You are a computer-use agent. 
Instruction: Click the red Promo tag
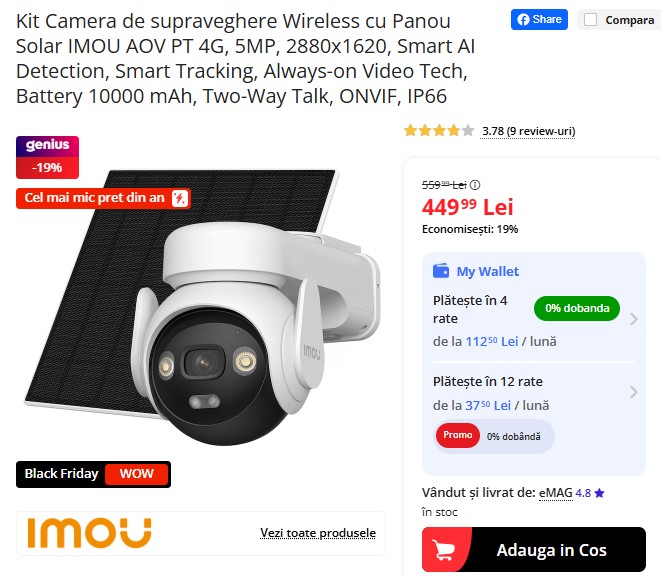(x=458, y=435)
